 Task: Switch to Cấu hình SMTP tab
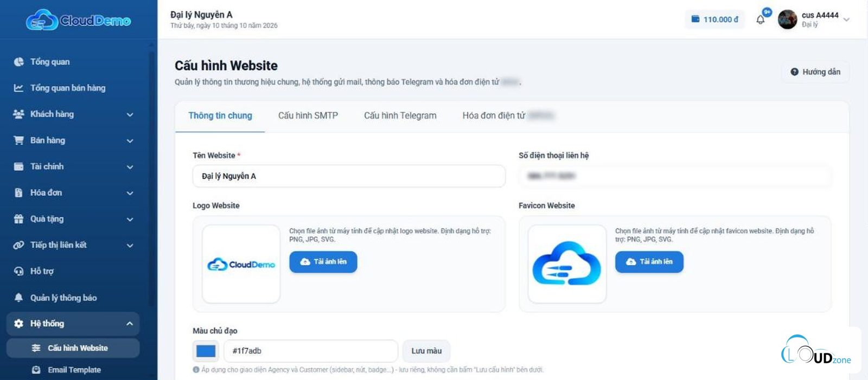pyautogui.click(x=308, y=115)
